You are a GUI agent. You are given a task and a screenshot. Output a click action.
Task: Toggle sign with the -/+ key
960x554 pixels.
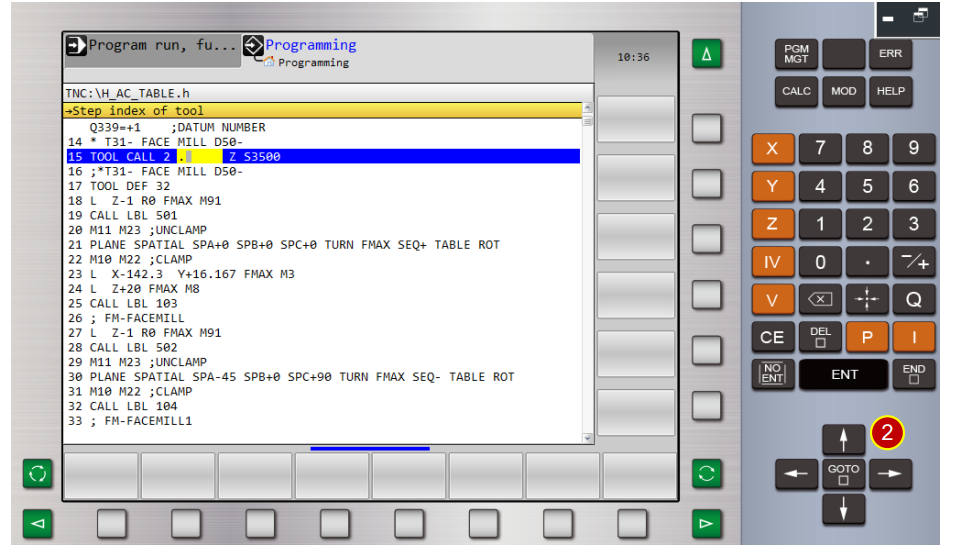pyautogui.click(x=913, y=262)
